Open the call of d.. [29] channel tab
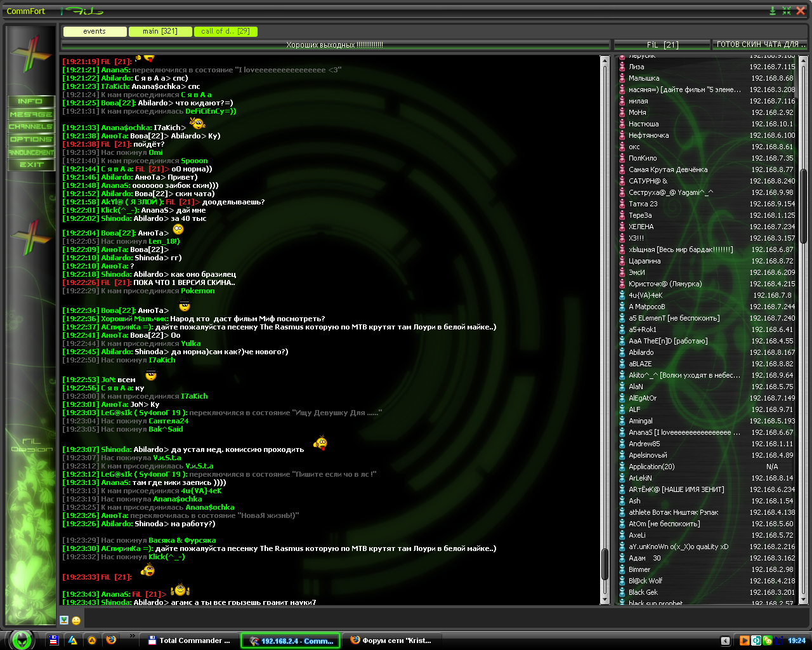The width and height of the screenshot is (812, 650). click(225, 31)
